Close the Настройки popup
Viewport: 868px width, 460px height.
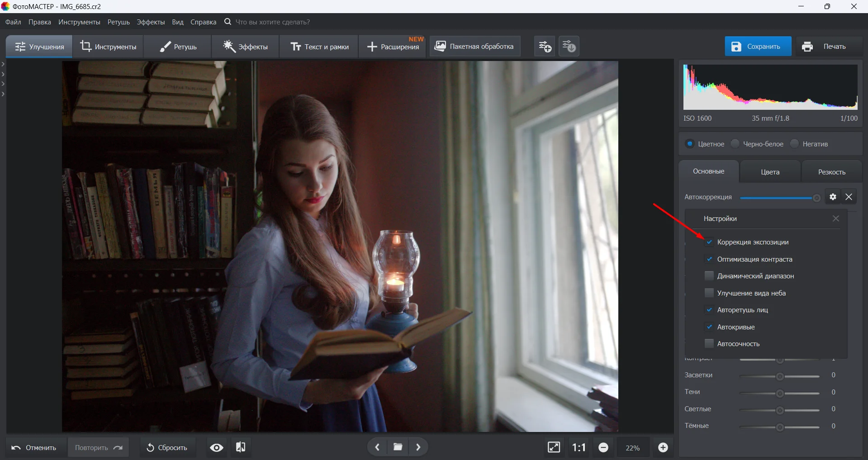click(x=836, y=218)
